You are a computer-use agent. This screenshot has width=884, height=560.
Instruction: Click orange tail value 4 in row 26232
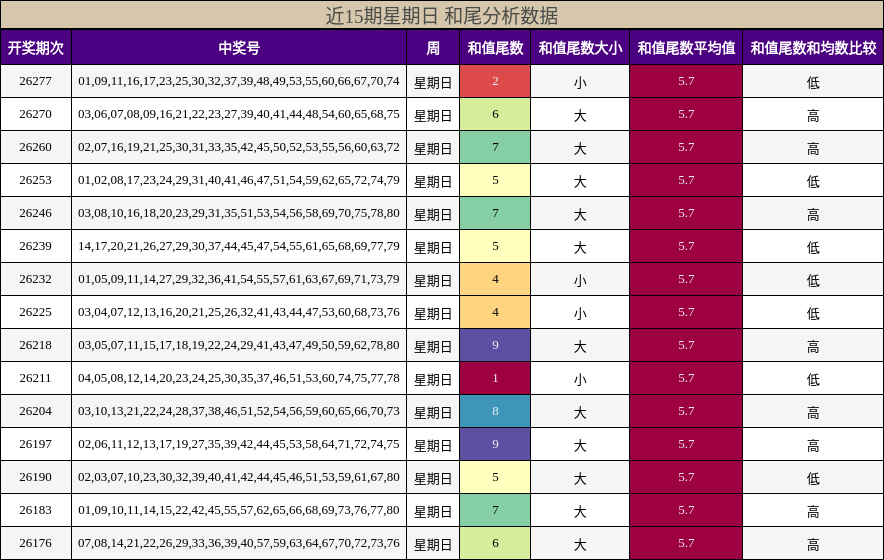[x=495, y=279]
